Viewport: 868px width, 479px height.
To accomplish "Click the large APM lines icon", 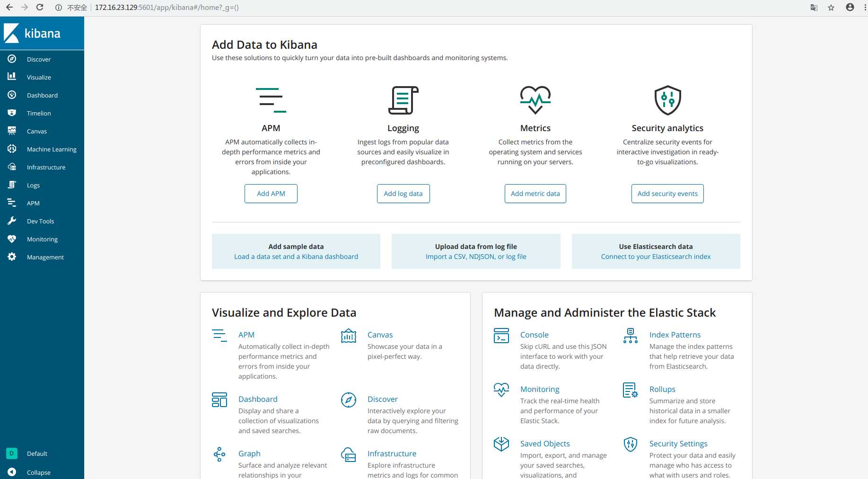I will pyautogui.click(x=271, y=100).
